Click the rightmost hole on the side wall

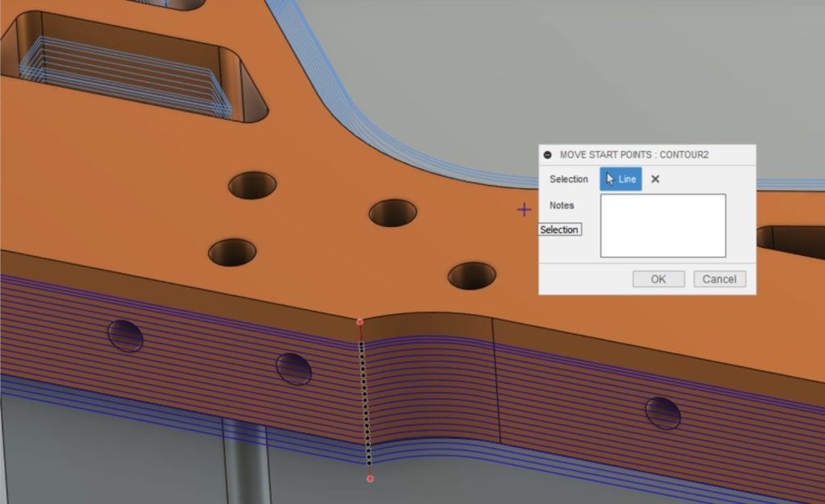pos(663,412)
